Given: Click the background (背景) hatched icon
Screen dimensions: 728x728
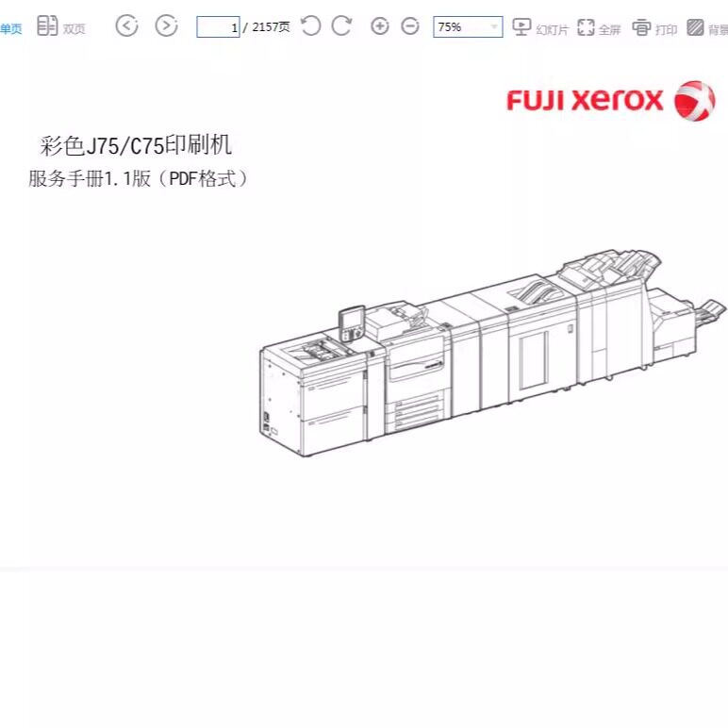Looking at the screenshot, I should click(x=695, y=27).
